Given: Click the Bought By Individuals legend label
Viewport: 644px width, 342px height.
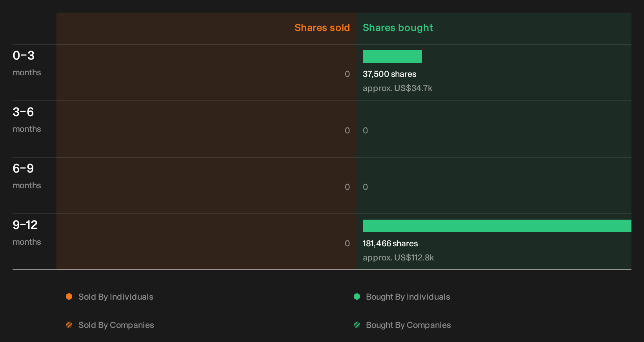Looking at the screenshot, I should pyautogui.click(x=408, y=297).
